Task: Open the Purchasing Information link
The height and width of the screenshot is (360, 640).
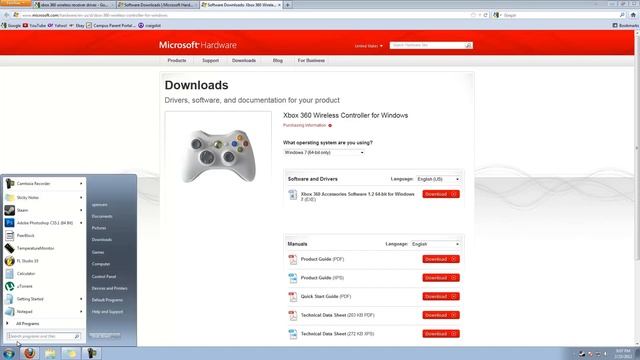Action: pos(304,125)
